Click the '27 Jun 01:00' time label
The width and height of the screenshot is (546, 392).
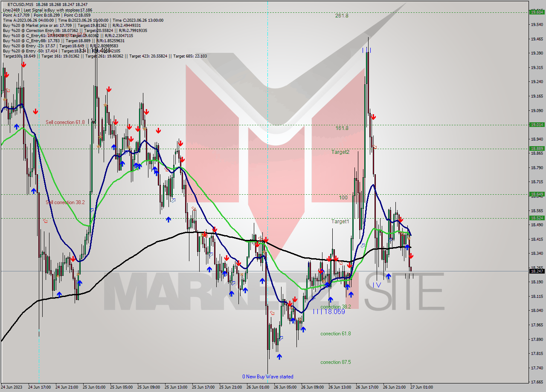(x=421, y=387)
